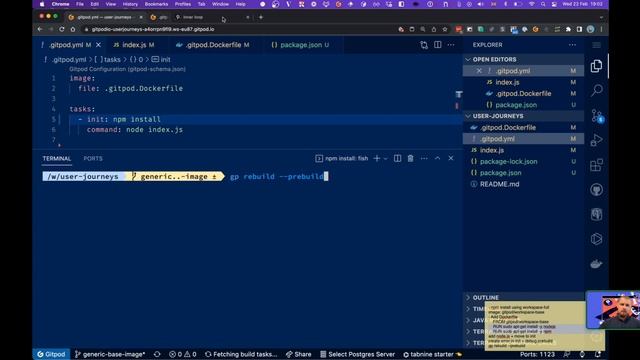Click init in the breadcrumb path

tap(165, 60)
